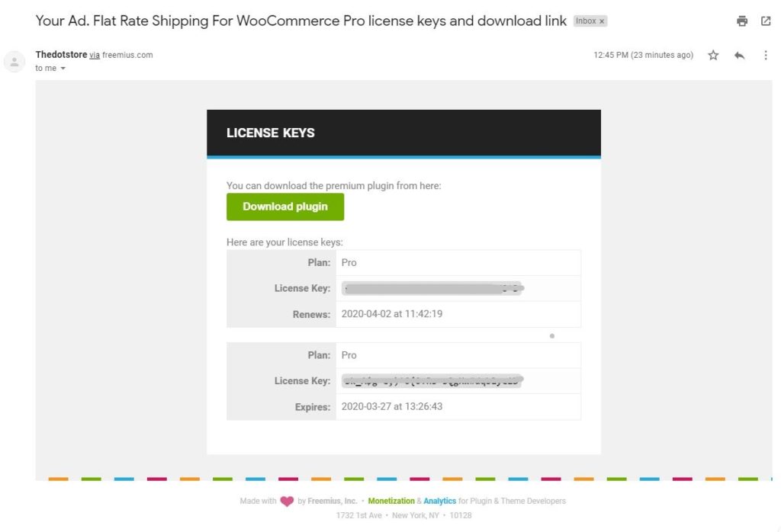Reply using the arrow icon
The width and height of the screenshot is (781, 532).
[x=739, y=55]
